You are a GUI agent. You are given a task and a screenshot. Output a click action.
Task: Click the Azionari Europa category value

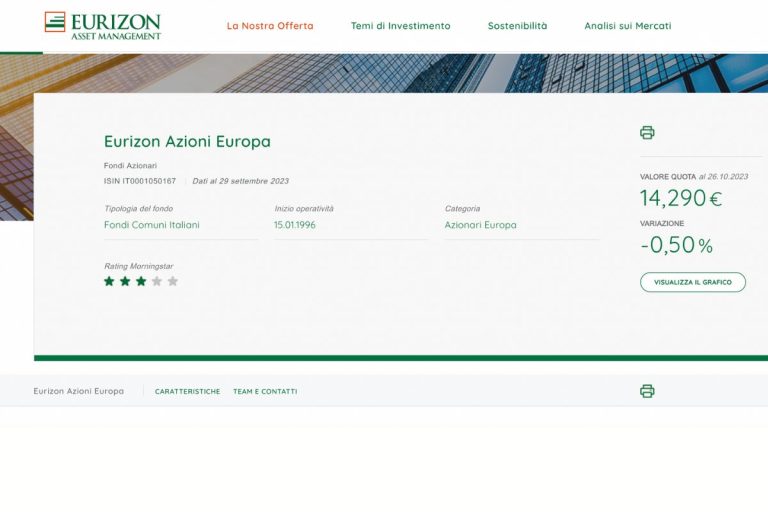(x=480, y=225)
